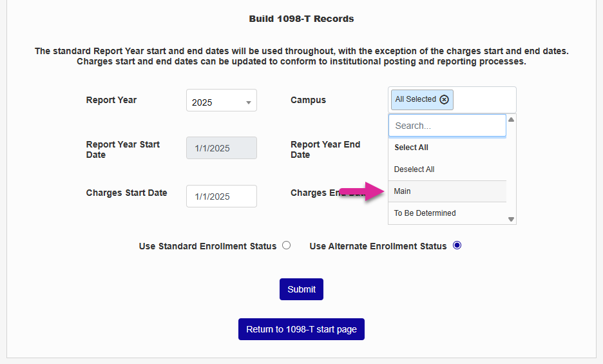Click the Build 1098-T Records heading
Image resolution: width=603 pixels, height=364 pixels.
301,19
